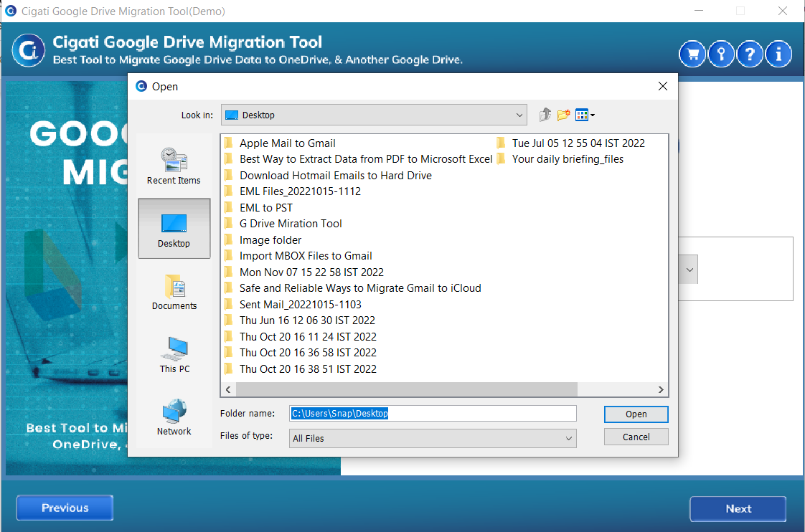The width and height of the screenshot is (805, 532).
Task: Select Thu Jun 16 12 06 30 folder
Action: click(299, 320)
